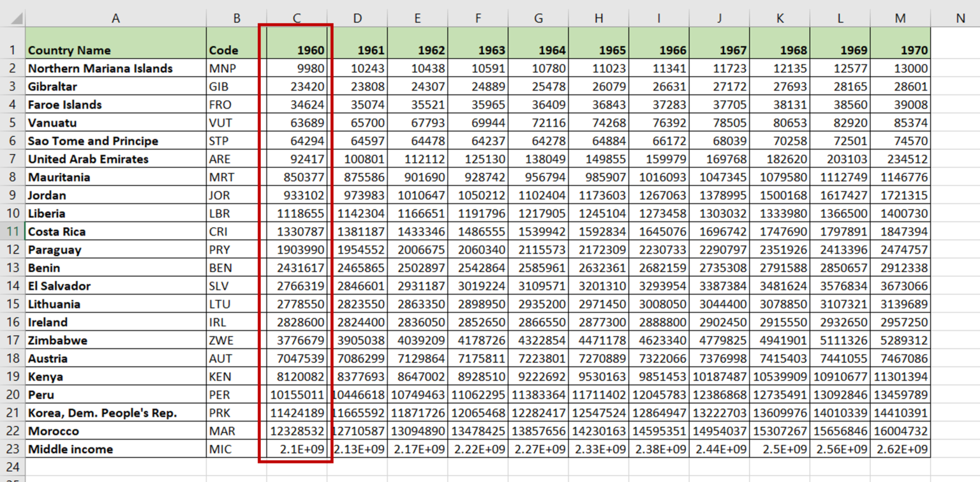The height and width of the screenshot is (482, 980).
Task: Select the 1960 column header cell
Action: point(296,50)
